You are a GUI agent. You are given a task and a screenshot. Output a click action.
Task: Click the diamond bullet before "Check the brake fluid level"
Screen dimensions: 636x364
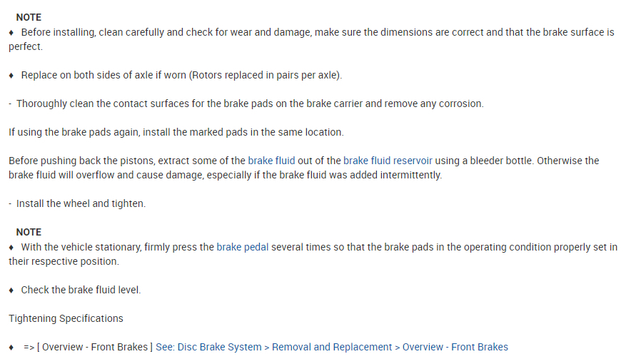point(11,290)
